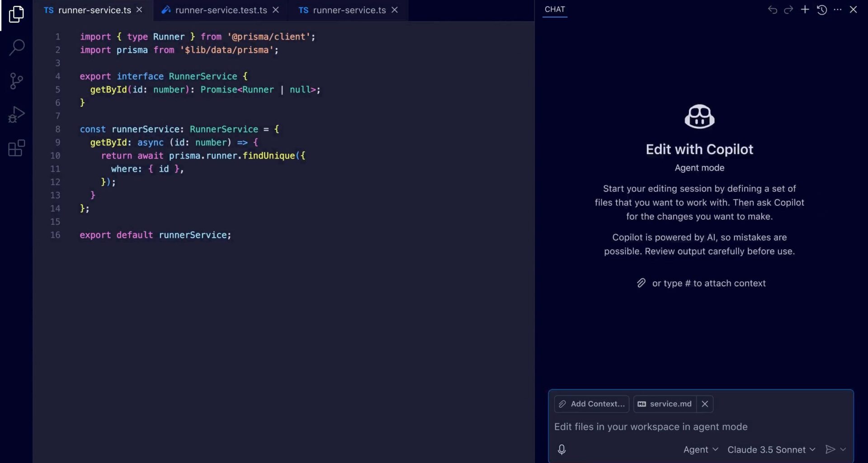Select the CHAT tab
868x463 pixels.
tap(555, 9)
